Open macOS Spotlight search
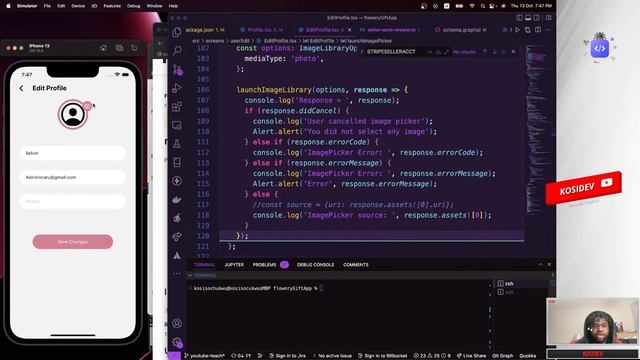The width and height of the screenshot is (640, 360). pos(483,6)
